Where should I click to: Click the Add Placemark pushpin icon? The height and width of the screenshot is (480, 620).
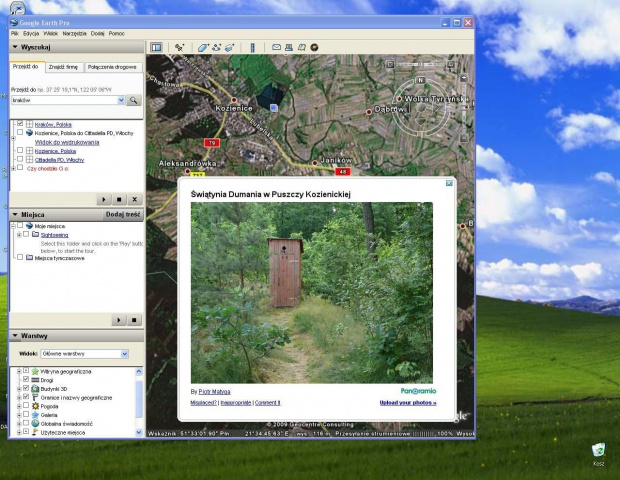point(180,47)
